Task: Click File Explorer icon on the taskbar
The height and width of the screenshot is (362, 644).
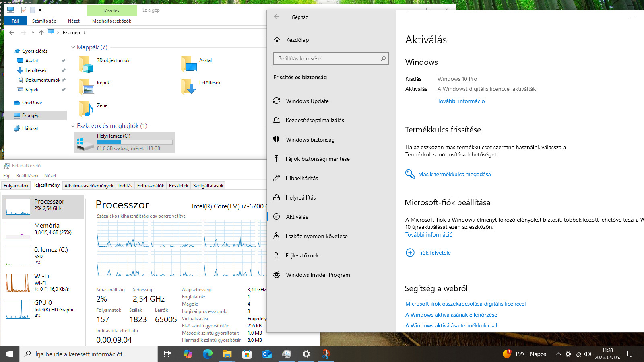Action: 227,354
